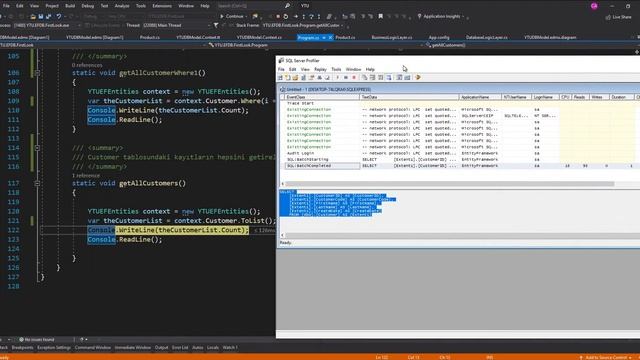Viewport: 640px width, 360px height.
Task: Click the Profiler trace grid horizontal scrollbar
Action: click(x=449, y=184)
